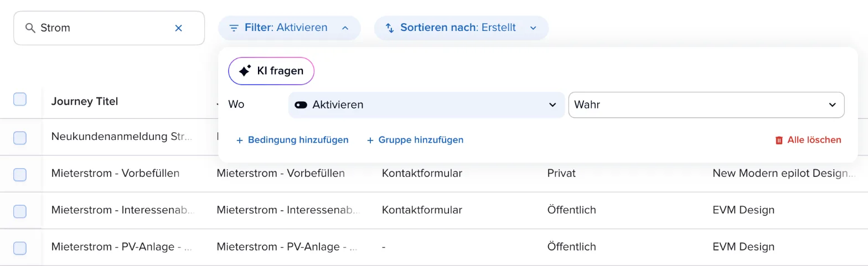Screen dimensions: 868x266
Task: Click Öffentlich in the Interessenab... row
Action: coord(571,210)
